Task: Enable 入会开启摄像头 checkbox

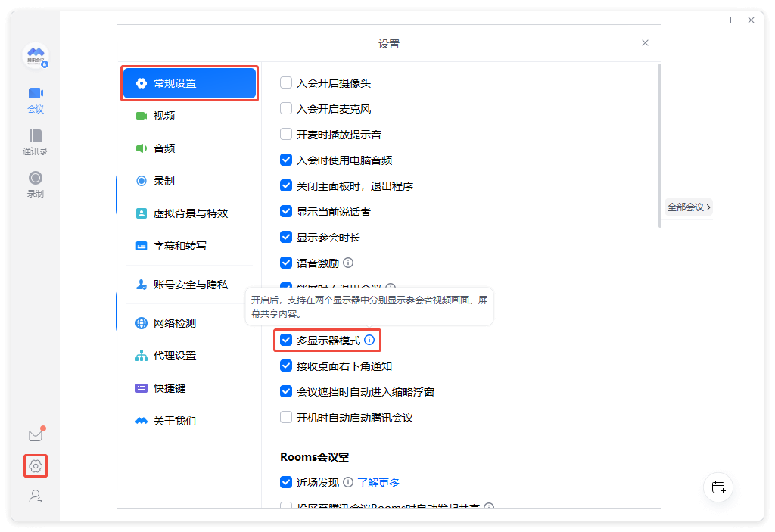Action: (x=285, y=82)
